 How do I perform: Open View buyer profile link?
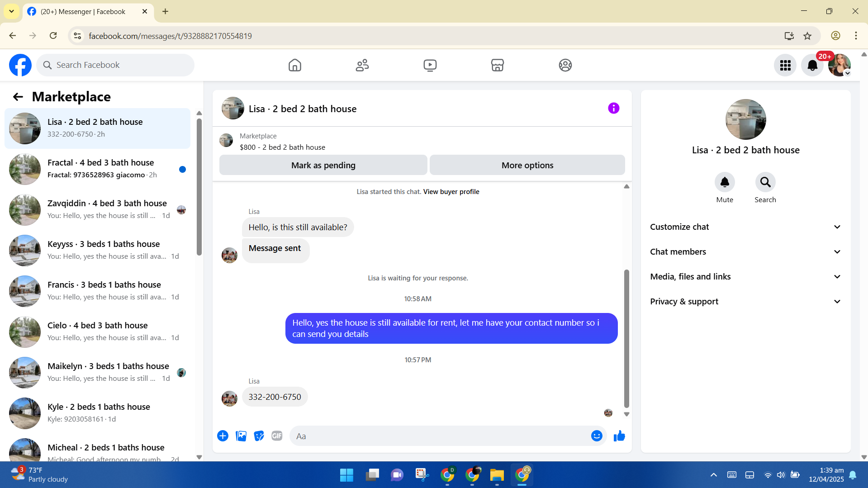(451, 192)
